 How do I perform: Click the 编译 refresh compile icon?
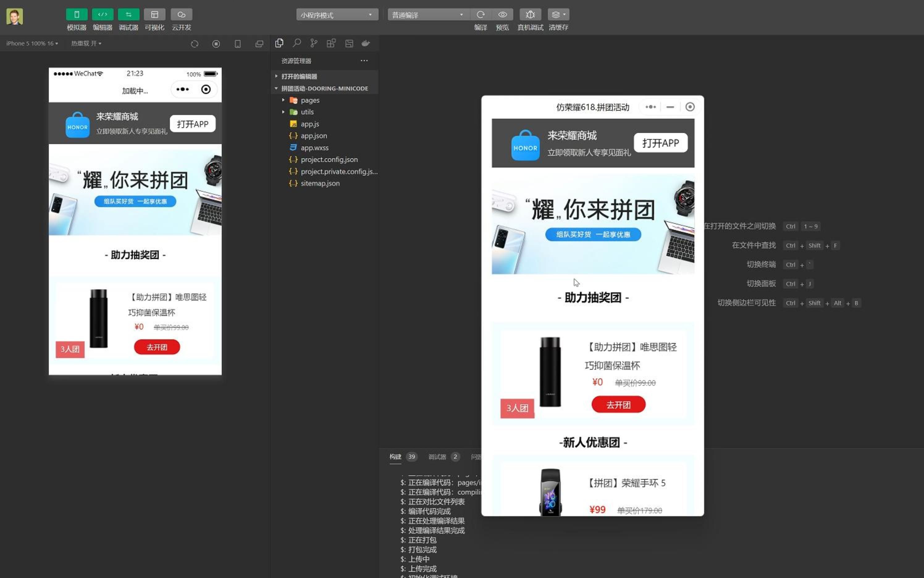coord(480,15)
